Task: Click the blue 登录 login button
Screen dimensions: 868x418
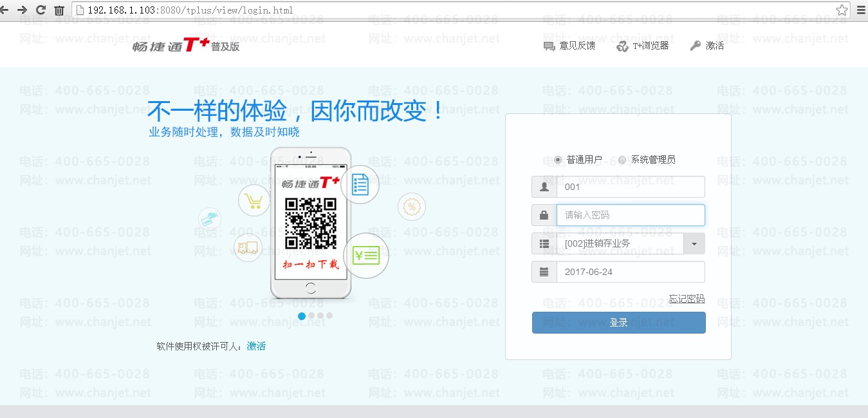Action: [x=618, y=323]
